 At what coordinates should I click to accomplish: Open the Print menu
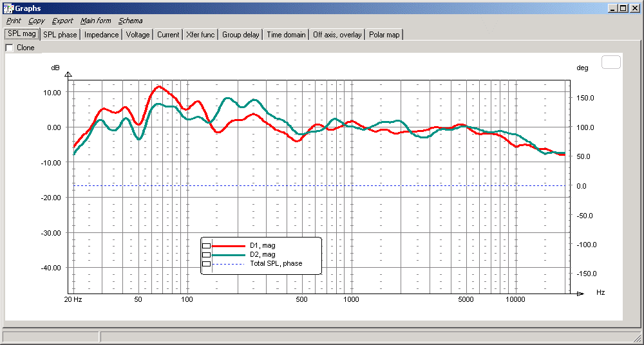tap(14, 21)
